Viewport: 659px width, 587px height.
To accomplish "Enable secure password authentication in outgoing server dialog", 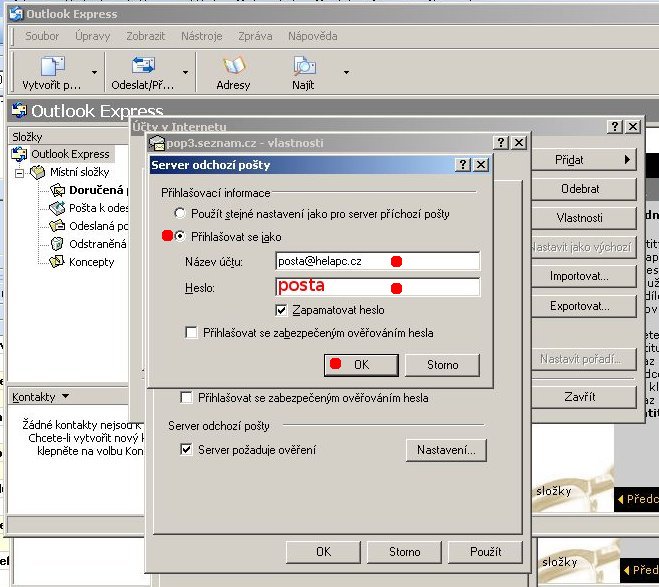I will click(x=191, y=333).
